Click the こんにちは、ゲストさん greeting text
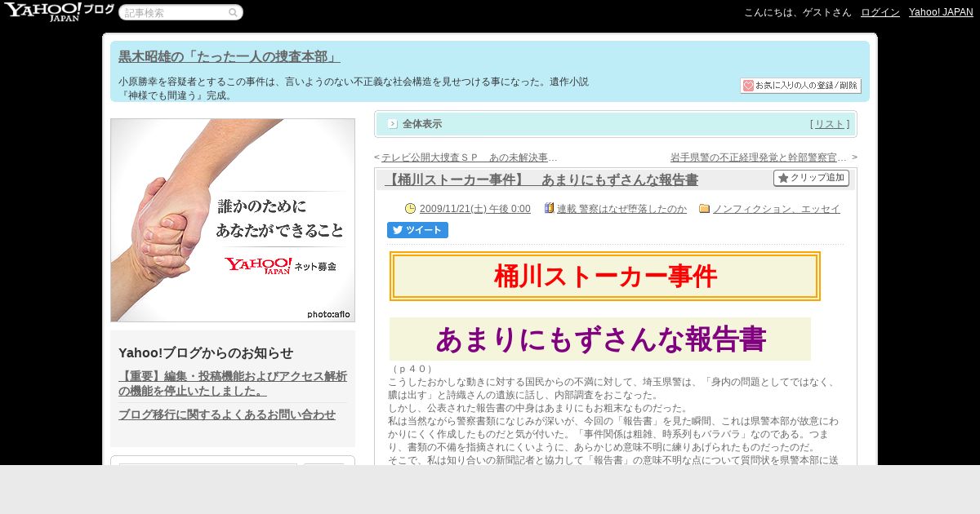Viewport: 980px width, 514px height. pos(798,12)
